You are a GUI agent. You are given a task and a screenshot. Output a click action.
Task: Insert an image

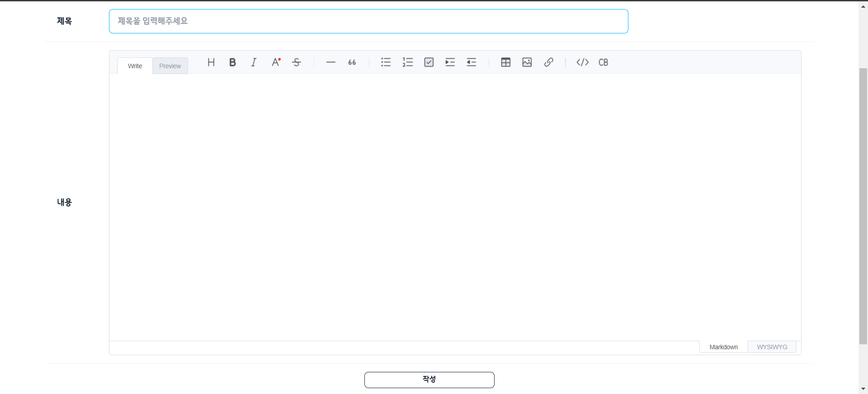[527, 62]
